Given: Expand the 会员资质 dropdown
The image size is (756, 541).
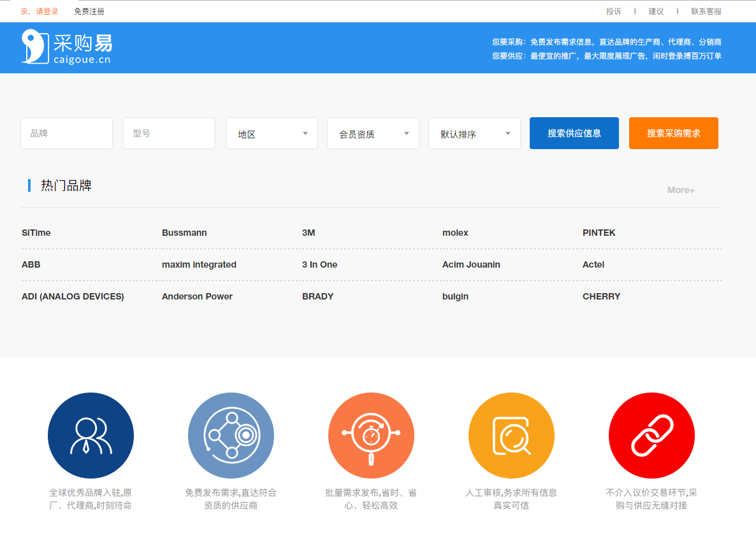Looking at the screenshot, I should click(373, 134).
